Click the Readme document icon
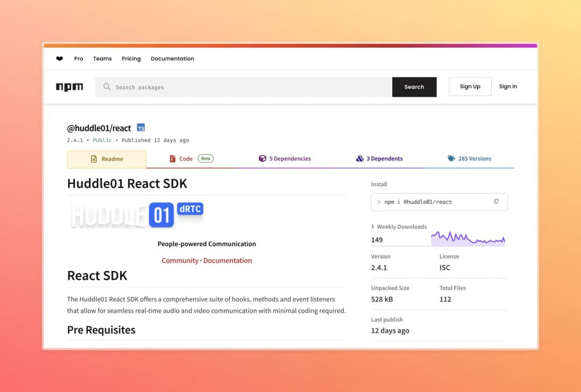The height and width of the screenshot is (392, 581). click(x=94, y=159)
